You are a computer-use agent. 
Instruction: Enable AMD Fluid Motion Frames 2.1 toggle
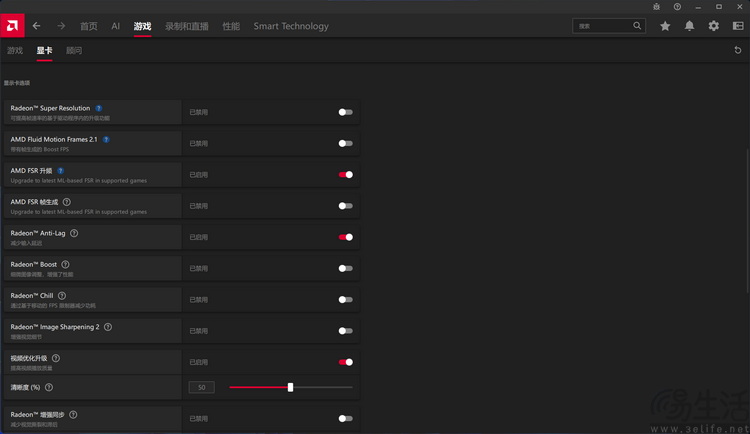tap(345, 143)
